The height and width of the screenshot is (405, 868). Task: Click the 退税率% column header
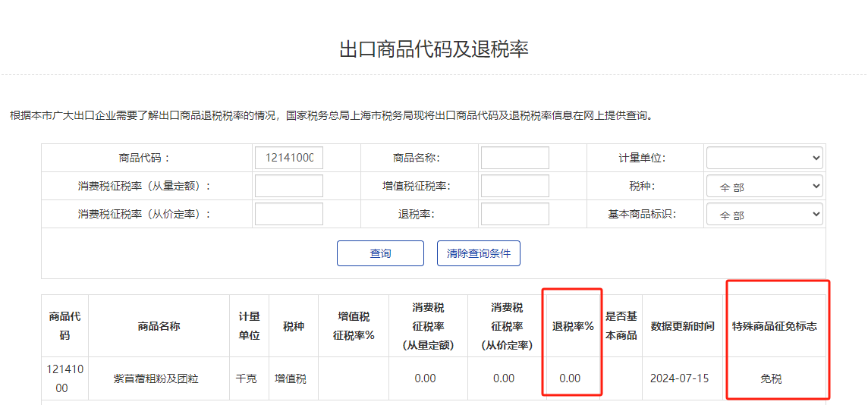click(x=572, y=326)
